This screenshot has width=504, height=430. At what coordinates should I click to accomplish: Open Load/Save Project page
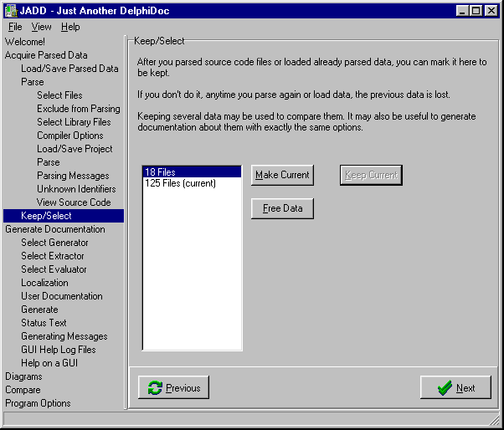(x=75, y=149)
